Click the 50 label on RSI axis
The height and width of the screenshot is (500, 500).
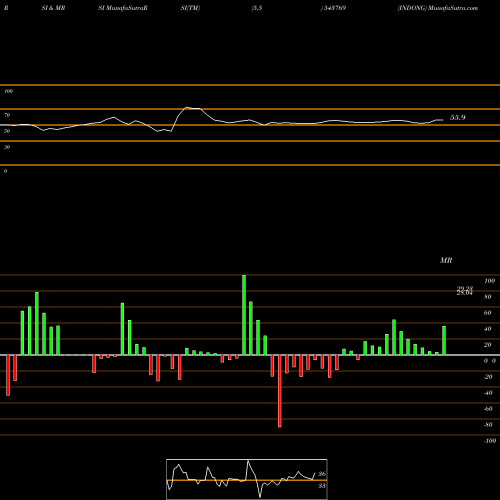[7, 131]
